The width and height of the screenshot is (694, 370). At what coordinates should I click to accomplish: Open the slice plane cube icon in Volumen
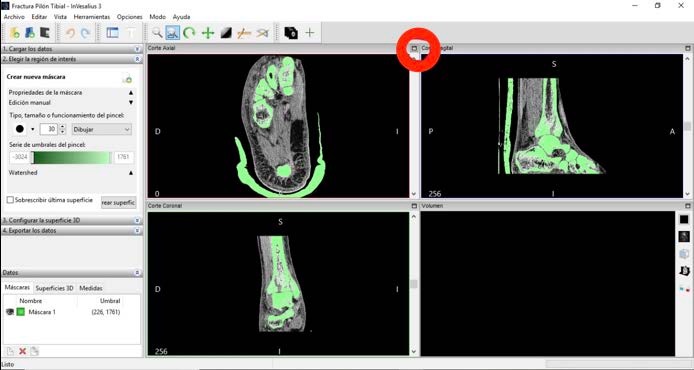684,254
